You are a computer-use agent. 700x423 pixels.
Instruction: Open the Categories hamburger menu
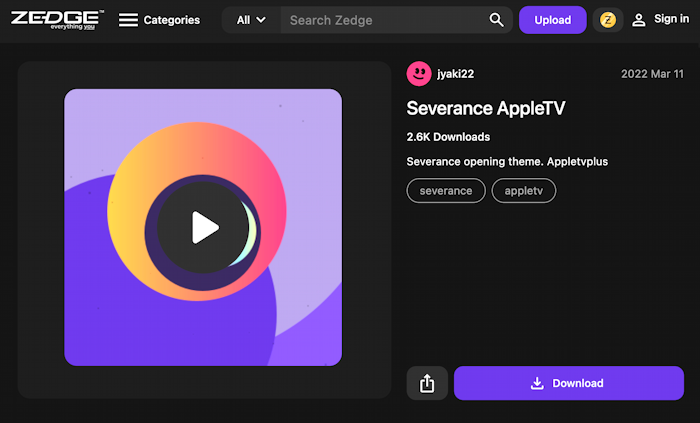159,20
